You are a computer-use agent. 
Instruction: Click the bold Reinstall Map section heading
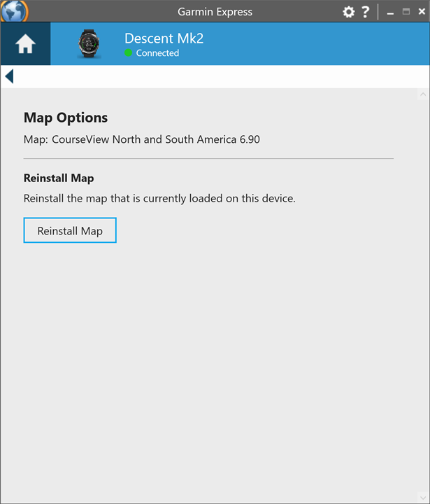point(59,178)
